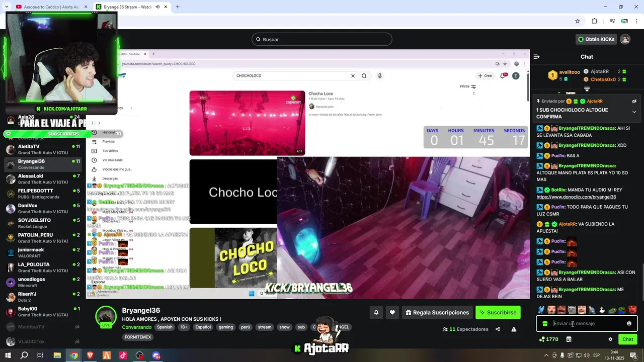Open PATOLIN_PERU channel in the sidebar
The width and height of the screenshot is (644, 362).
point(43,238)
